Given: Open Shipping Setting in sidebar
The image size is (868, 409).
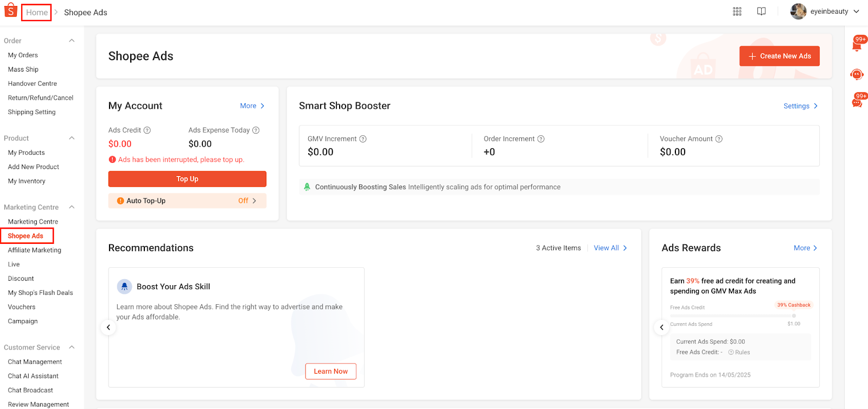Looking at the screenshot, I should pos(31,112).
